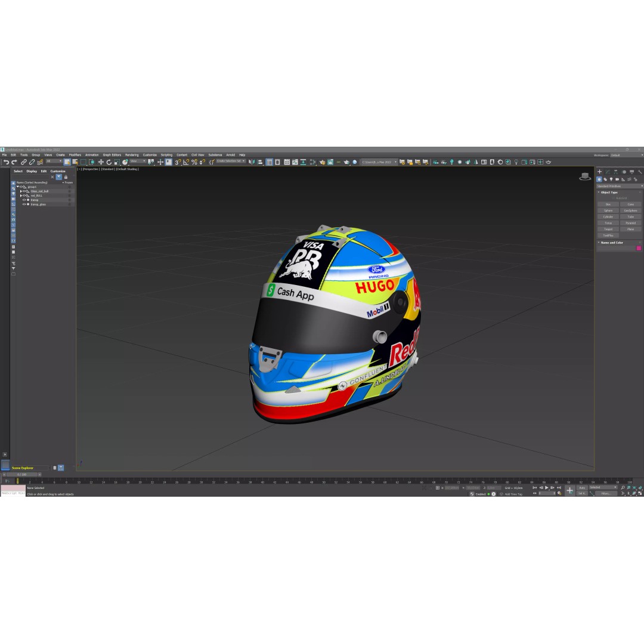Screen dimensions: 644x644
Task: Click the Perspective viewport label
Action: click(91, 169)
